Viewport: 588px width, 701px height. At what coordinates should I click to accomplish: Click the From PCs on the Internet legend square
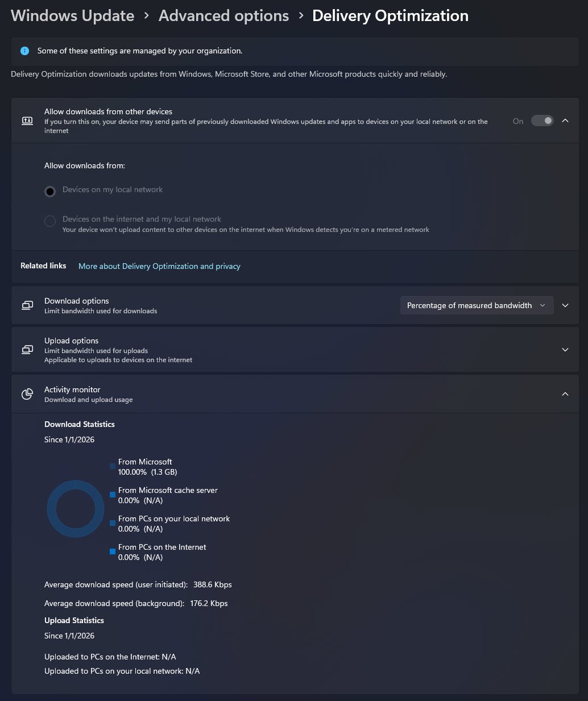pyautogui.click(x=113, y=551)
